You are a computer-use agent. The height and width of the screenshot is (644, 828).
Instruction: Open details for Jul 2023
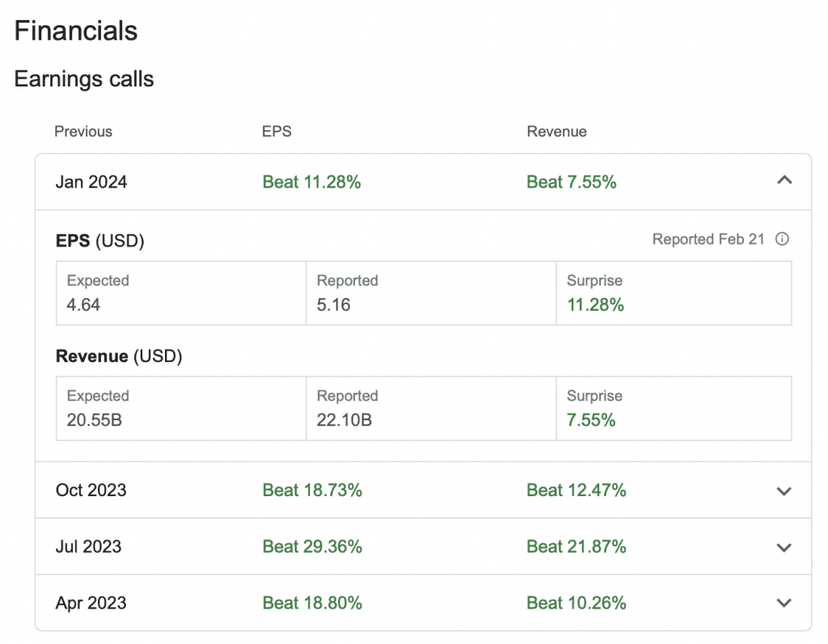[x=87, y=547]
